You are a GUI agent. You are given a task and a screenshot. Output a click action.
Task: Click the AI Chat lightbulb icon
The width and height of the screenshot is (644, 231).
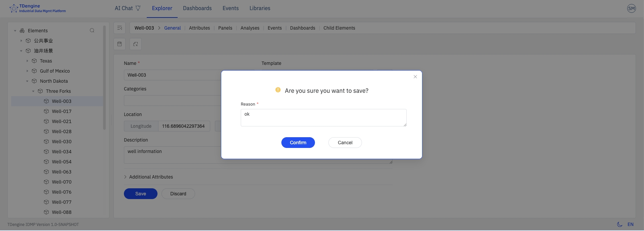click(x=138, y=8)
